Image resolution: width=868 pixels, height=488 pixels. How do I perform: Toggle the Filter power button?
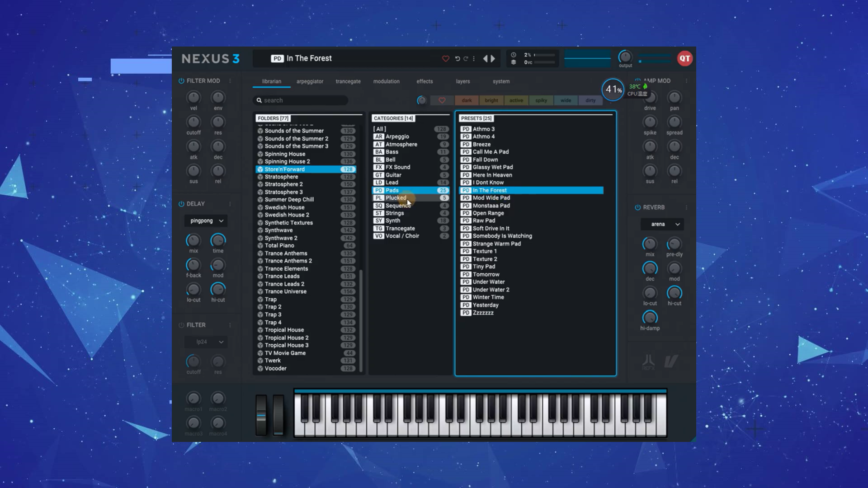(x=181, y=325)
